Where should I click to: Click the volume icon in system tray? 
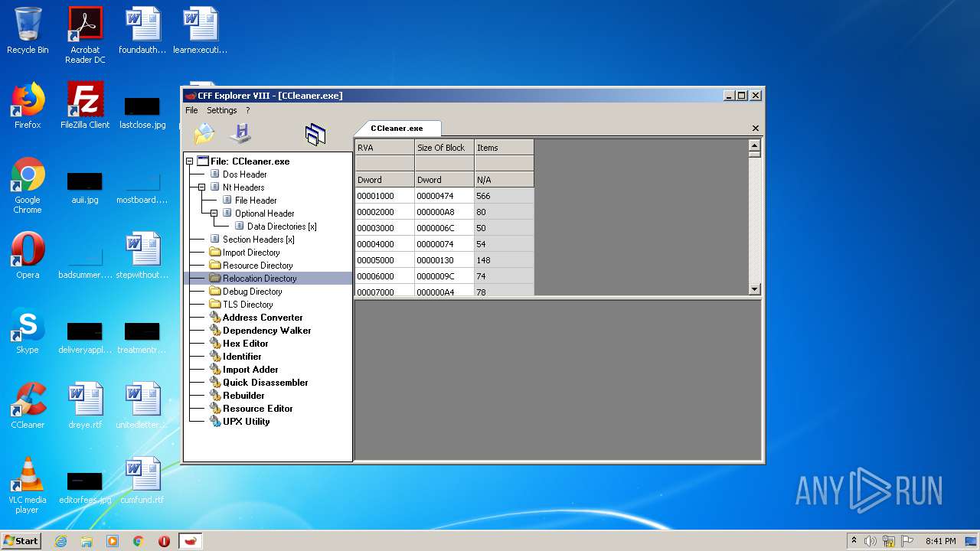[871, 541]
